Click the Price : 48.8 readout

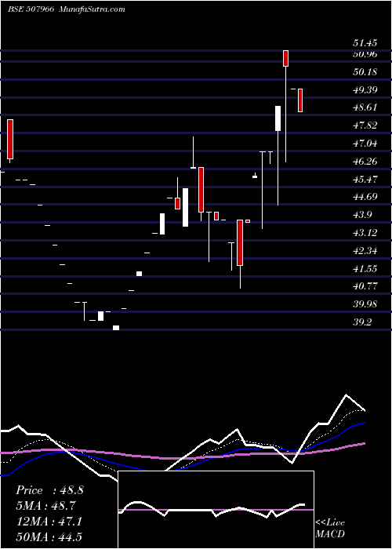pos(49,490)
